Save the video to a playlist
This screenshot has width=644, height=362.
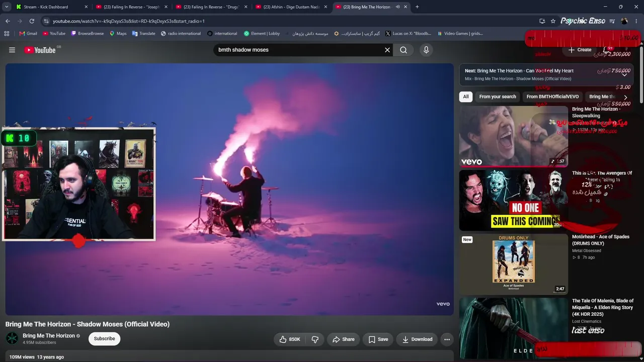pyautogui.click(x=378, y=339)
